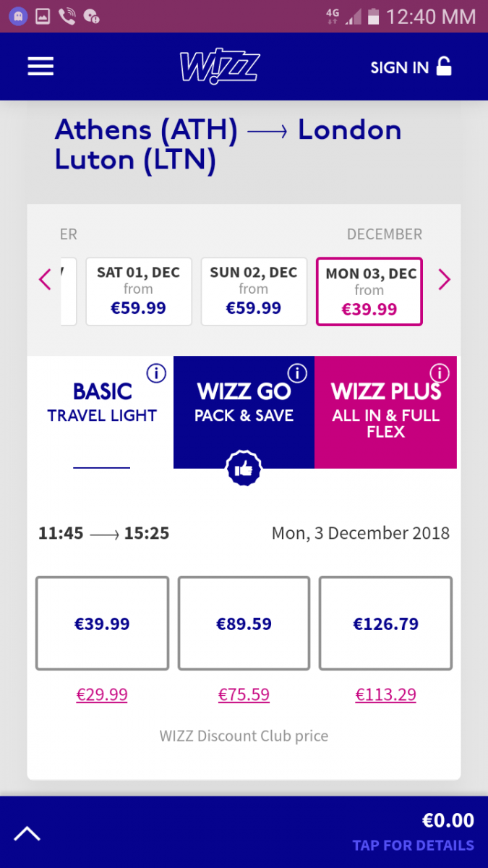Screen dimensions: 488x868
Task: Select Saturday 01 Dec date tab
Action: coord(138,291)
